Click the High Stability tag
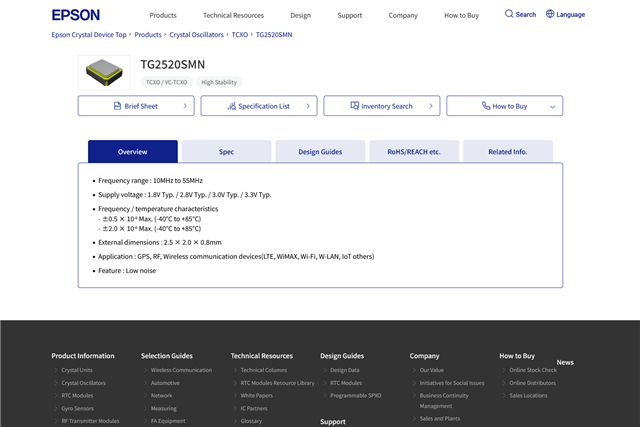The image size is (640, 427). [219, 82]
